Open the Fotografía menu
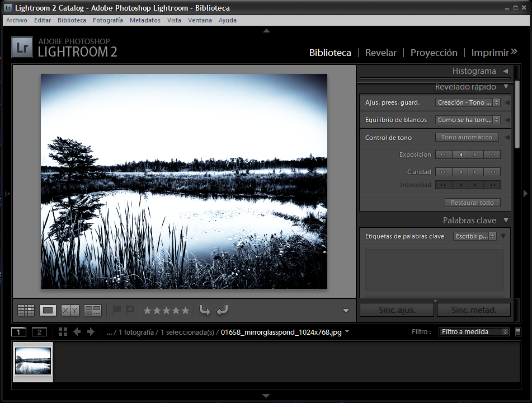 tap(108, 20)
